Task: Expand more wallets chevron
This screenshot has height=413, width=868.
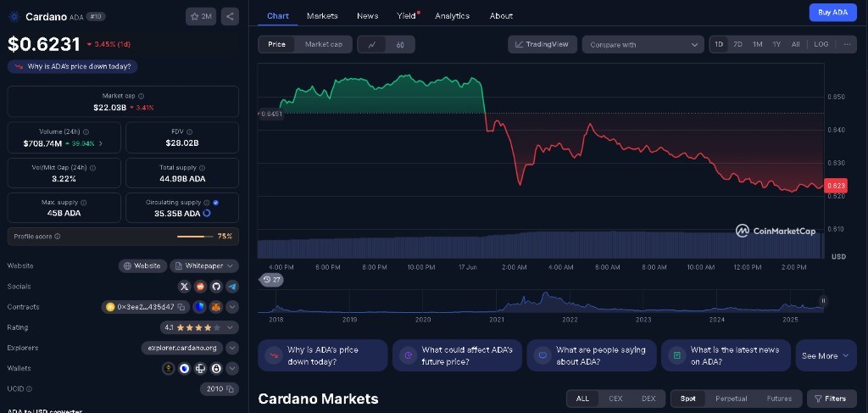Action: pos(232,368)
